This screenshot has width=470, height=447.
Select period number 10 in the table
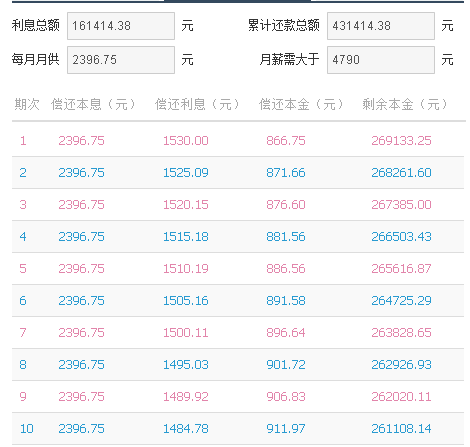click(x=27, y=429)
